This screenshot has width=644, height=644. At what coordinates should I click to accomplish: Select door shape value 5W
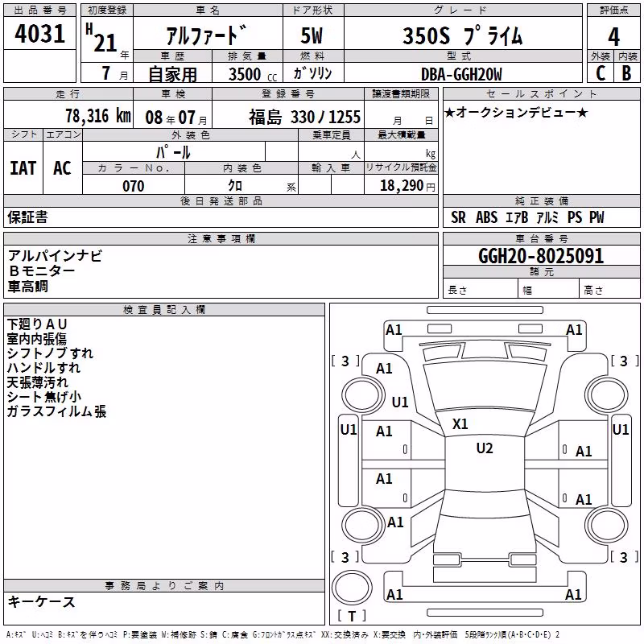[312, 35]
